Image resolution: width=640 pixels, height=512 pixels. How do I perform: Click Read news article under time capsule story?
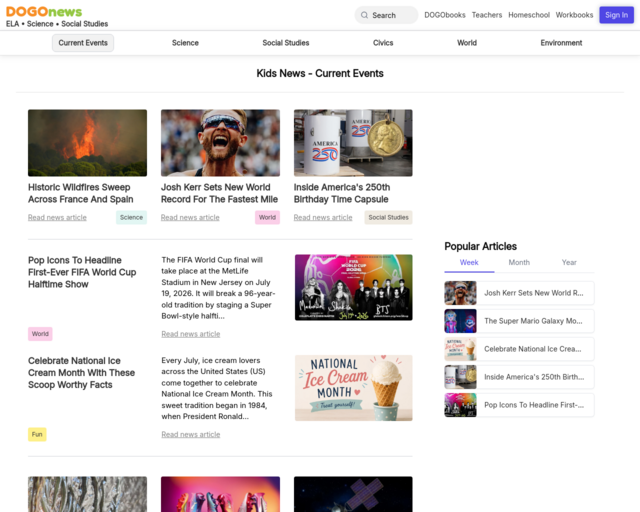[x=323, y=218]
